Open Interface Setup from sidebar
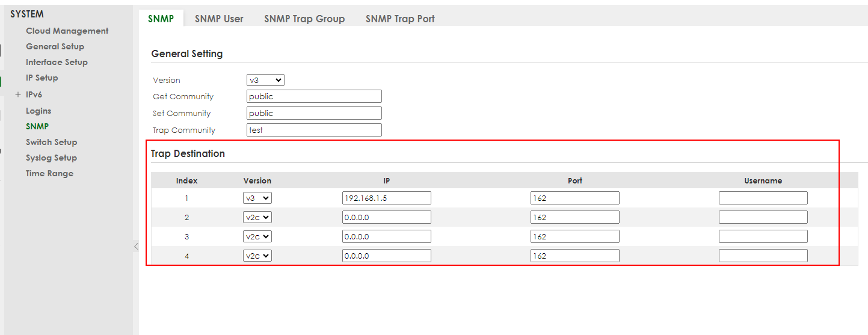This screenshot has width=868, height=335. (57, 62)
